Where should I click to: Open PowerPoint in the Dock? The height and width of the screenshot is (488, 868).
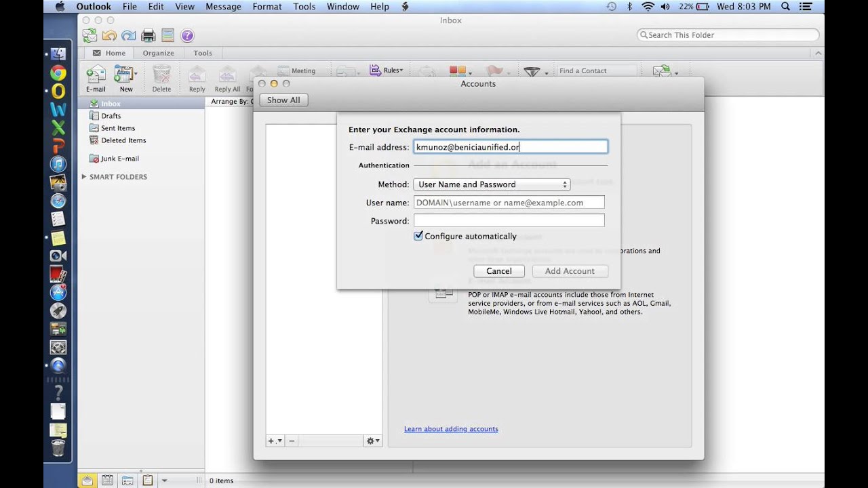[x=58, y=146]
